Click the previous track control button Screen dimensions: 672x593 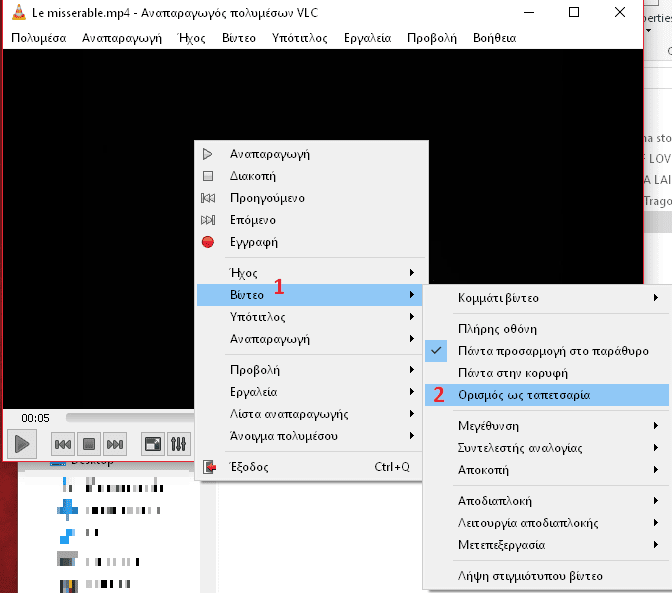[63, 444]
